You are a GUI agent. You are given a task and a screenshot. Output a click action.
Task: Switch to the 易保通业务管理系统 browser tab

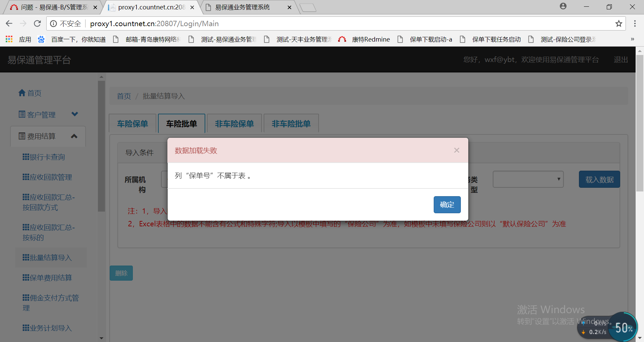click(x=248, y=7)
